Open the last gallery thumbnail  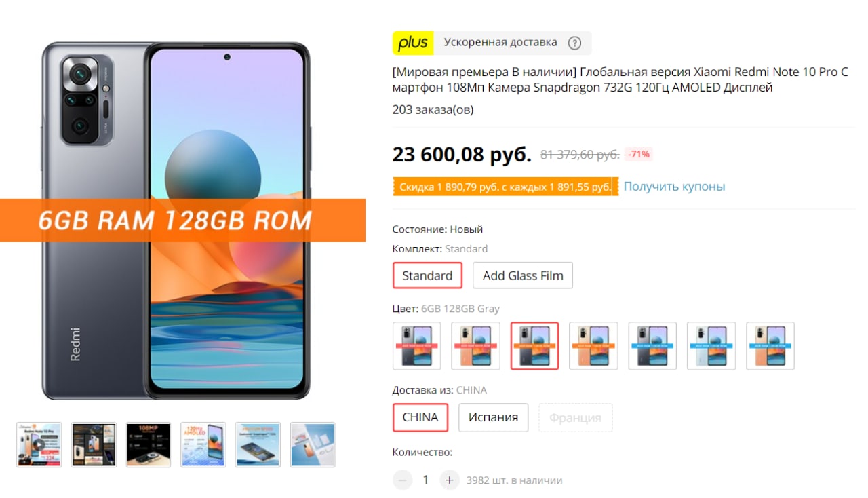(313, 444)
